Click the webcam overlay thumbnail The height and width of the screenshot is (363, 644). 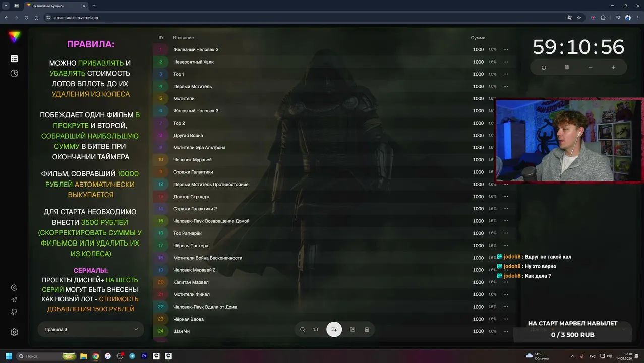pos(570,140)
